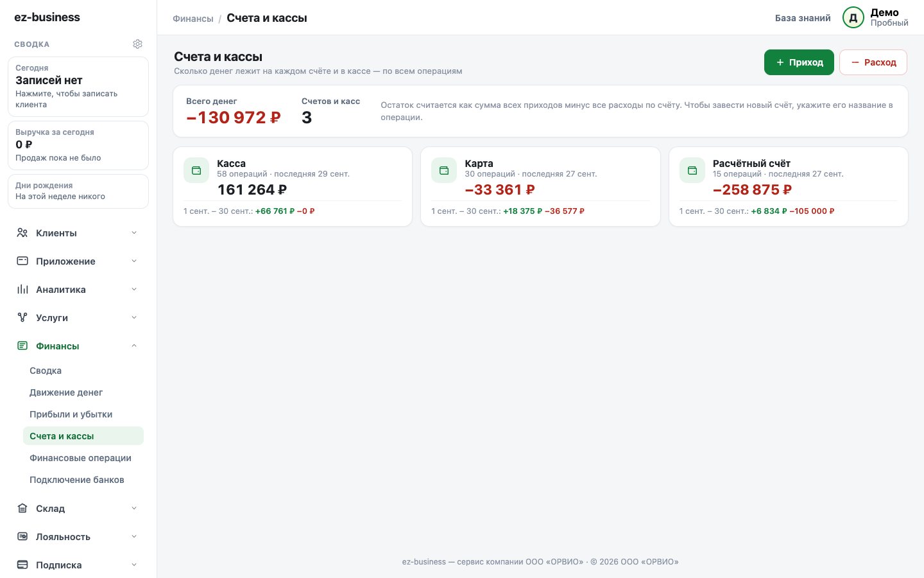Open the База знаний link
The height and width of the screenshot is (578, 924).
[803, 18]
